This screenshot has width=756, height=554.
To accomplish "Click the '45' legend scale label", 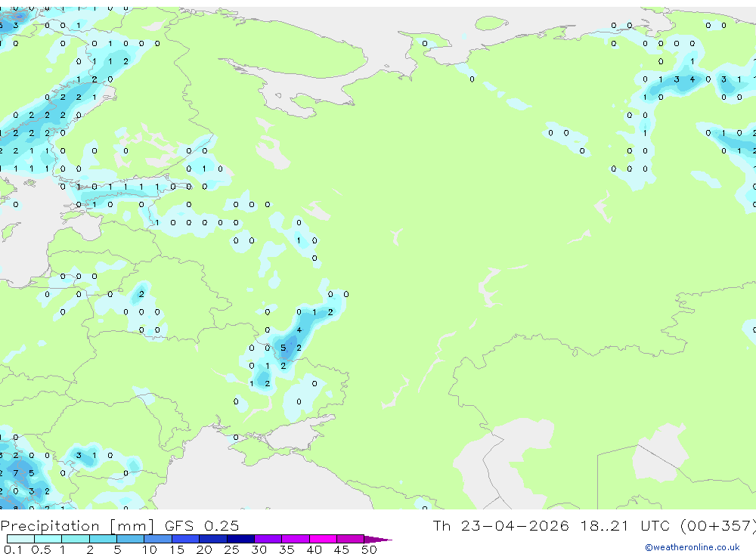I will pos(342,549).
